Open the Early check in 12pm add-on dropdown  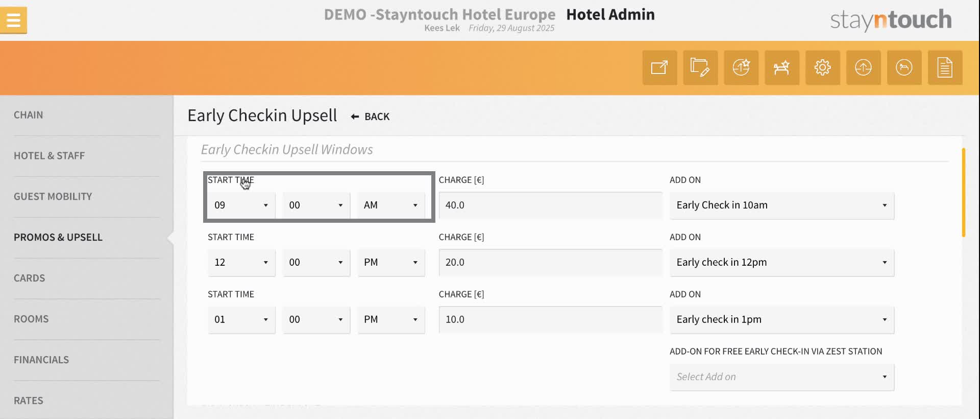tap(782, 263)
